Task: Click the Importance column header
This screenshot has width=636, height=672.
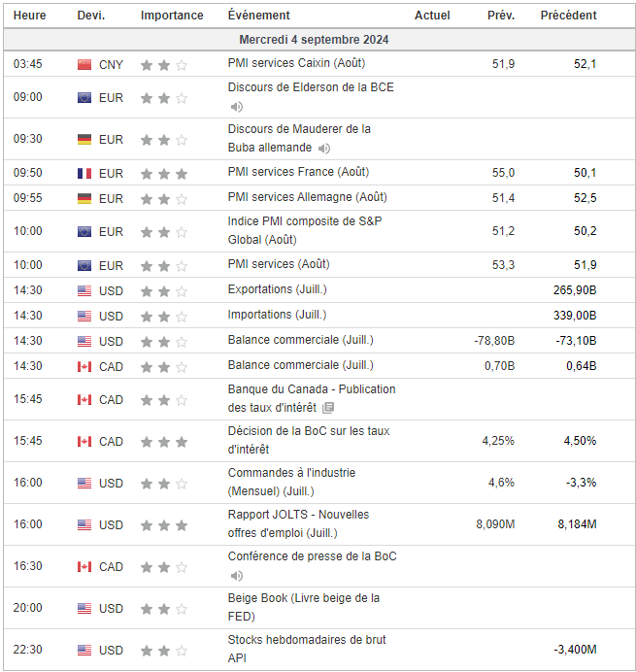Action: [172, 16]
